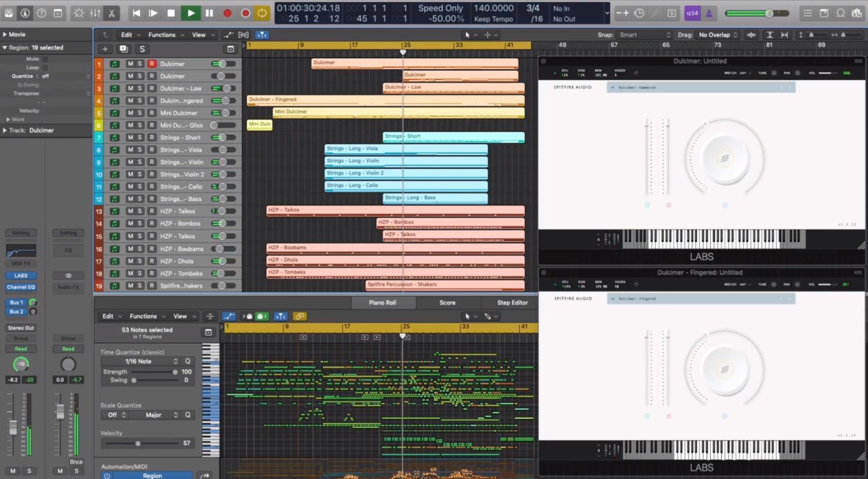This screenshot has height=479, width=868.
Task: Click the Time Quantize Q button
Action: tap(188, 361)
